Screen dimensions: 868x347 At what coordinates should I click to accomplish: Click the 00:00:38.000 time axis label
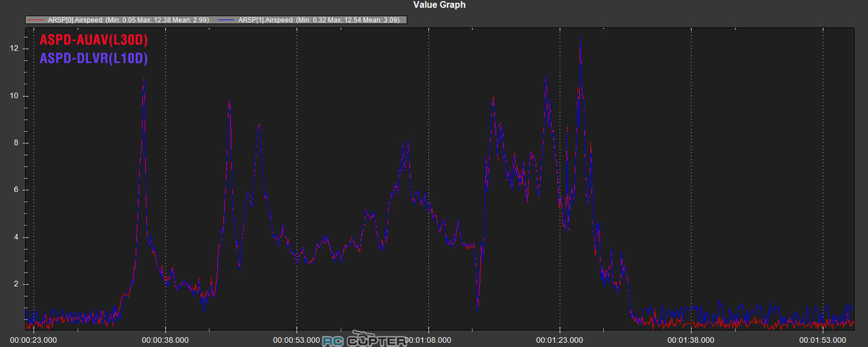[165, 340]
